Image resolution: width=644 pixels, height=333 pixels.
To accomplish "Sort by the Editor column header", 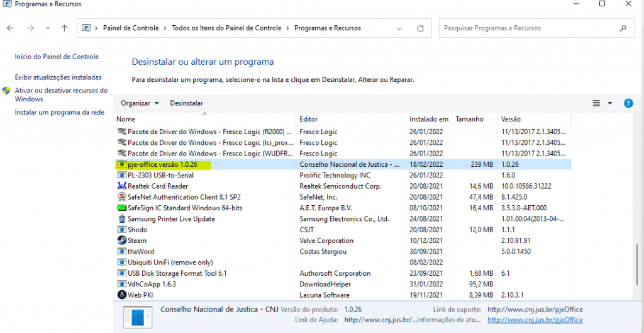I will point(309,119).
